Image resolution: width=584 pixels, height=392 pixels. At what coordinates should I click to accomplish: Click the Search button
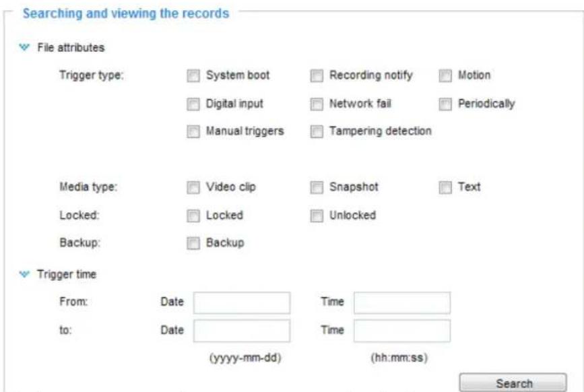coord(513,383)
